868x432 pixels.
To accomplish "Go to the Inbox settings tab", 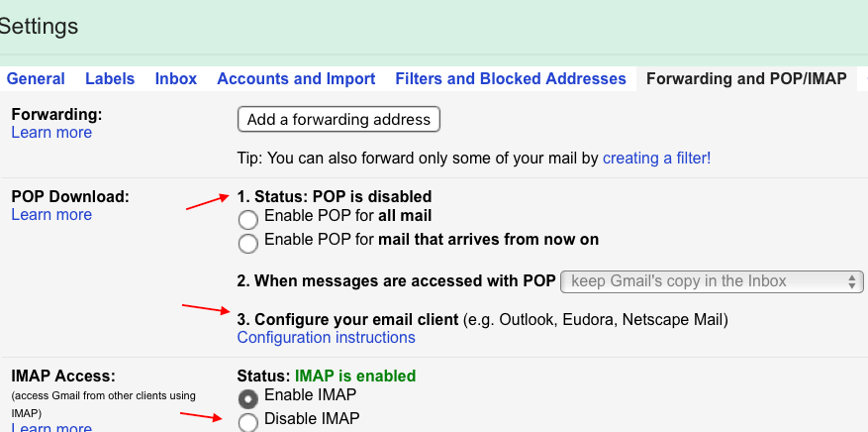I will point(175,78).
